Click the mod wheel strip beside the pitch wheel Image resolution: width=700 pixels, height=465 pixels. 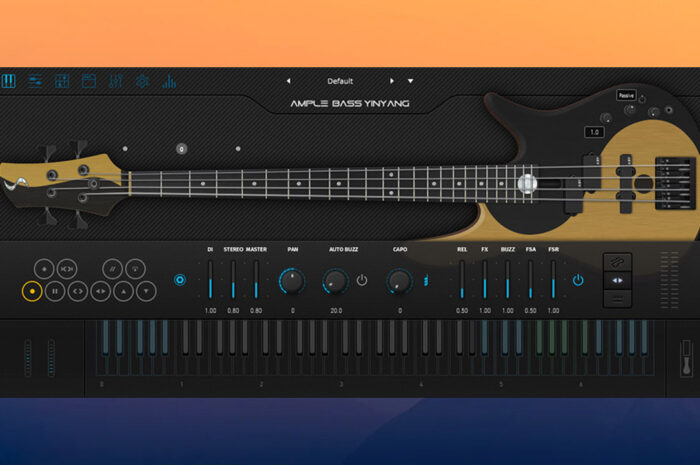pos(51,358)
